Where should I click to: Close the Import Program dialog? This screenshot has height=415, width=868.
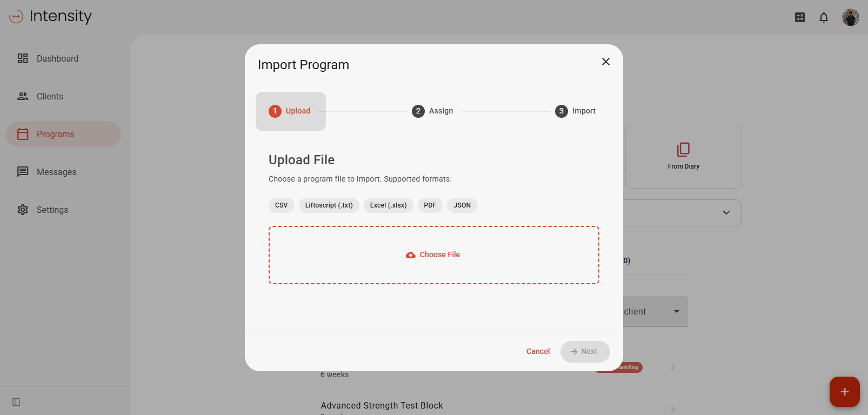point(606,62)
